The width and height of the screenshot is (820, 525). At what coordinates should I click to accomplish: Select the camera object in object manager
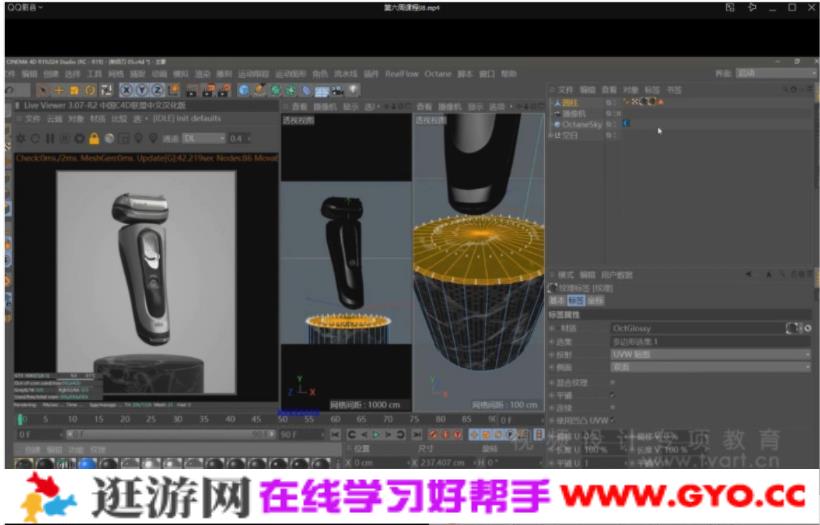tap(574, 113)
